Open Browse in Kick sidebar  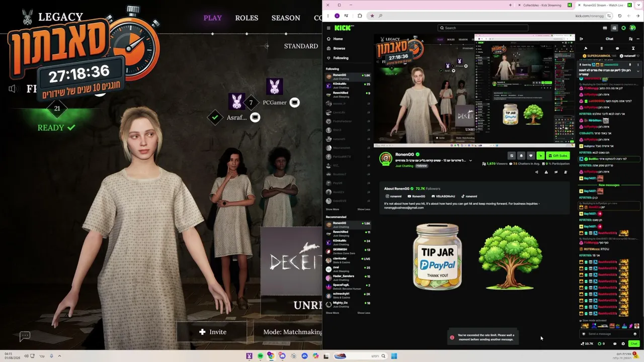pos(339,48)
